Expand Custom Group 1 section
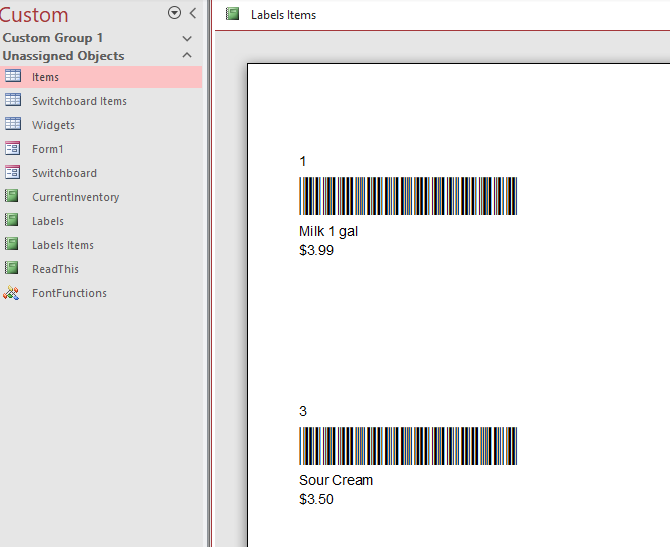This screenshot has height=547, width=670. point(187,38)
